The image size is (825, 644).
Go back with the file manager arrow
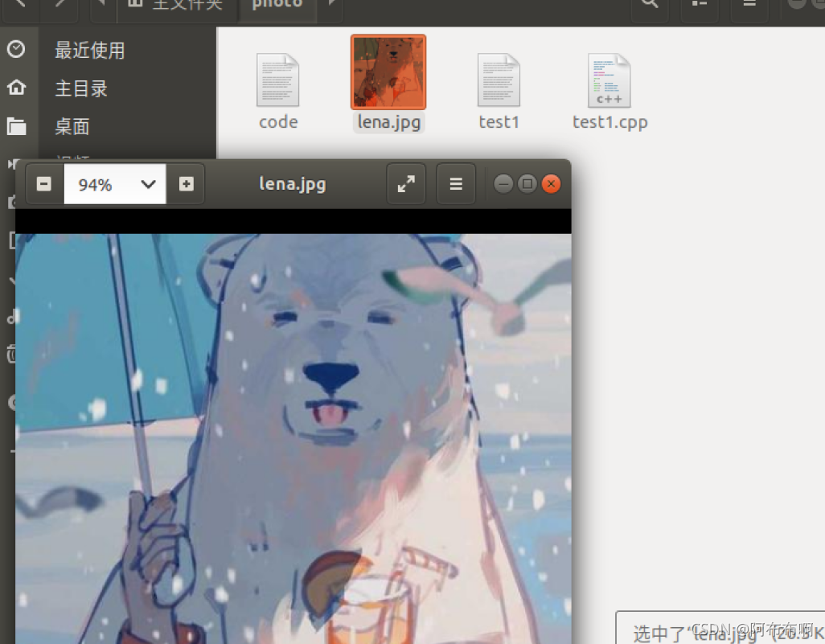tap(20, 4)
